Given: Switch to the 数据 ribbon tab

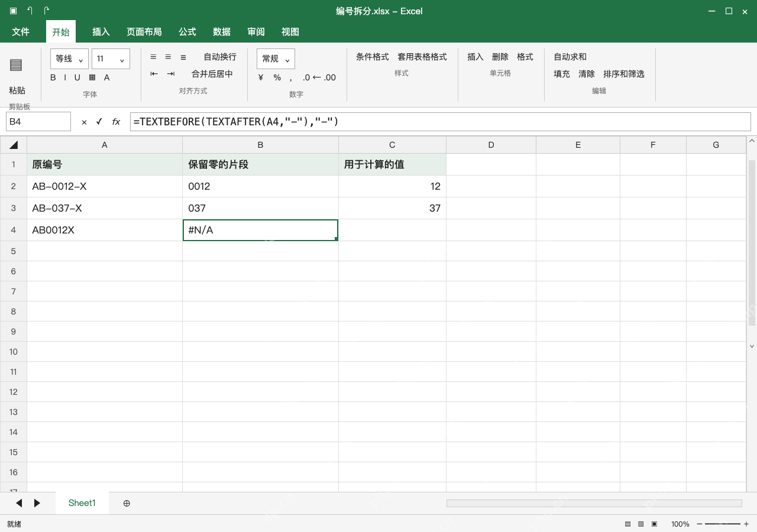Looking at the screenshot, I should (x=222, y=32).
